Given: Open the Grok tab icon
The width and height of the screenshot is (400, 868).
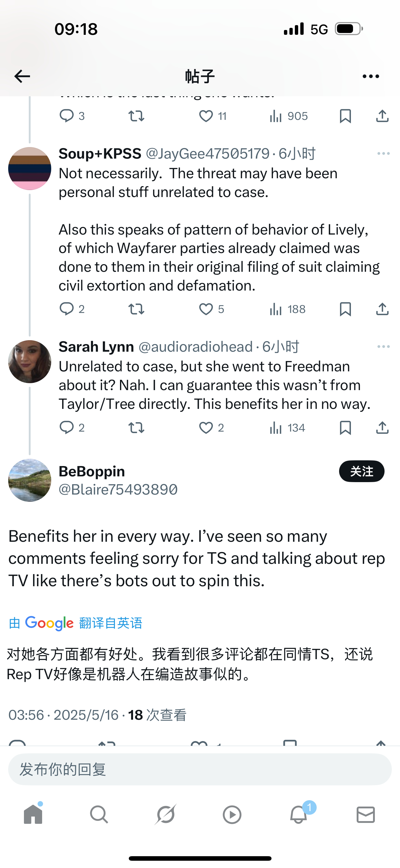Looking at the screenshot, I should point(165,815).
